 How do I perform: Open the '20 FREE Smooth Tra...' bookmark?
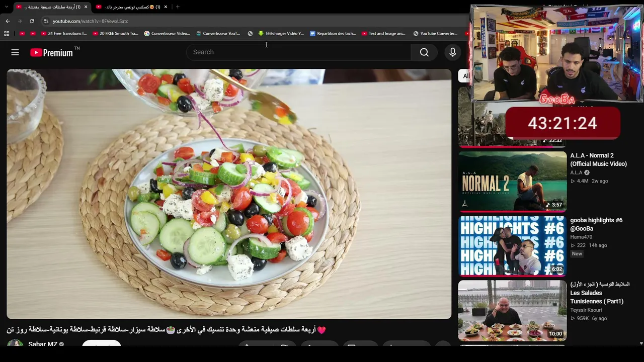click(115, 34)
